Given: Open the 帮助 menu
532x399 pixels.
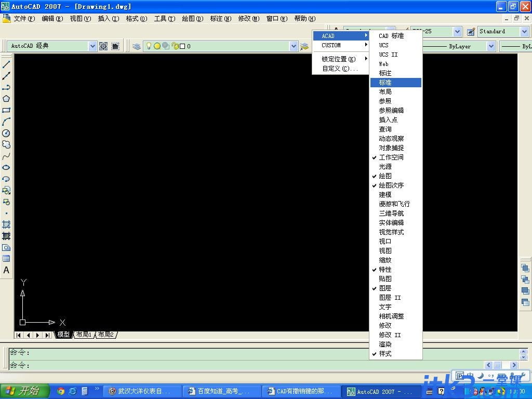Looking at the screenshot, I should [304, 19].
